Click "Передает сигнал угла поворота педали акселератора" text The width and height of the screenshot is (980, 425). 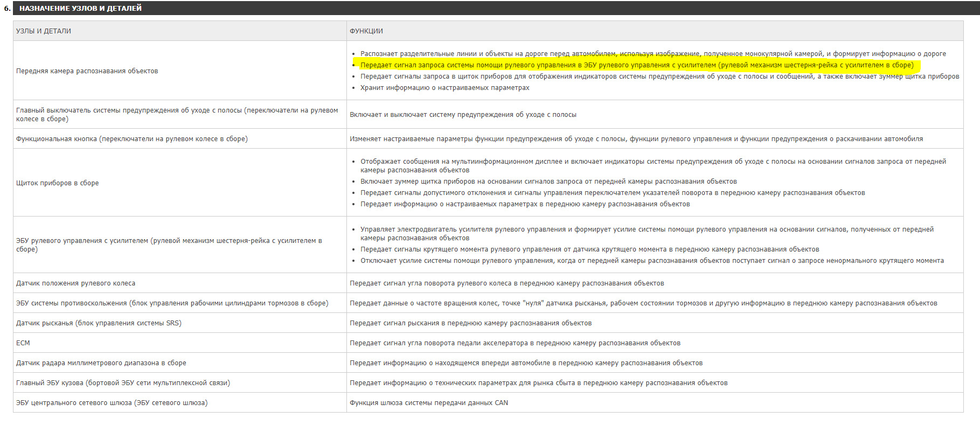point(515,343)
